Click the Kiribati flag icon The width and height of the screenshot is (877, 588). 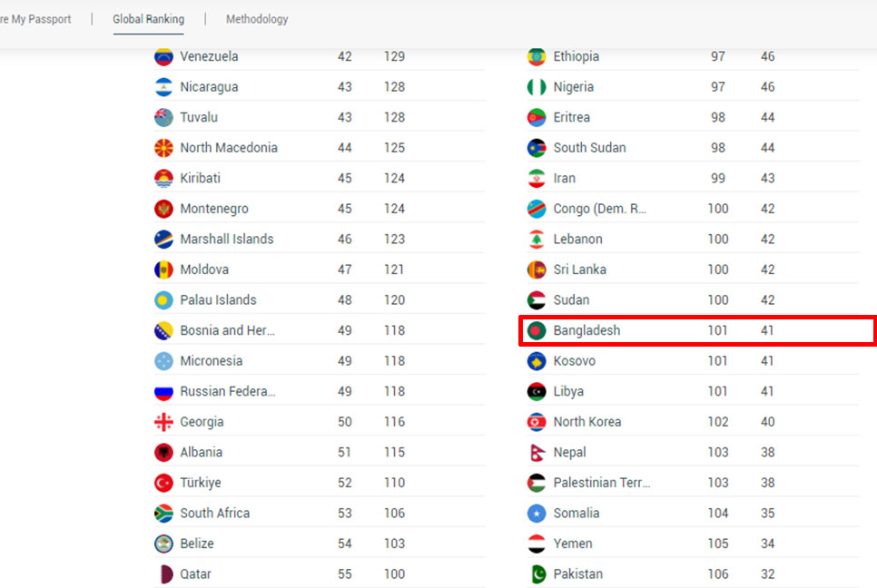point(164,178)
